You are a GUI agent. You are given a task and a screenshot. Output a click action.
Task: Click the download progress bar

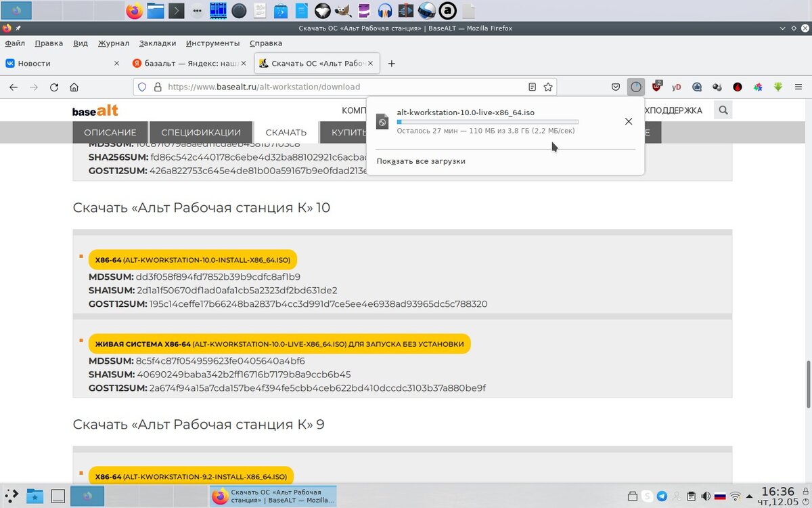(x=487, y=122)
